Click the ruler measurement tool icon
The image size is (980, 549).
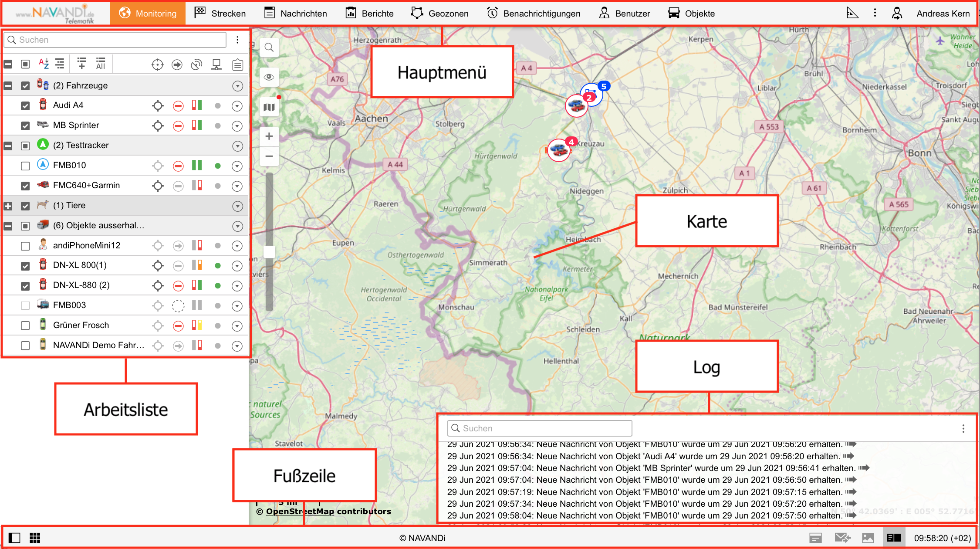click(x=852, y=14)
